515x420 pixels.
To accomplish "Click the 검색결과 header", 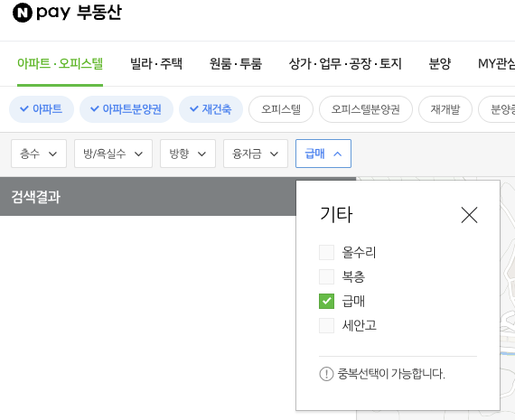I will (35, 197).
